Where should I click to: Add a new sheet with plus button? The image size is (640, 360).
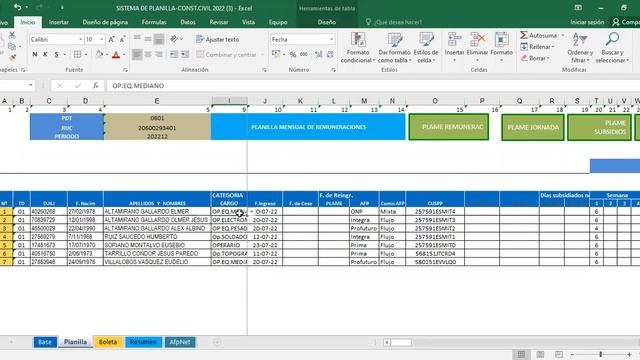pos(217,342)
